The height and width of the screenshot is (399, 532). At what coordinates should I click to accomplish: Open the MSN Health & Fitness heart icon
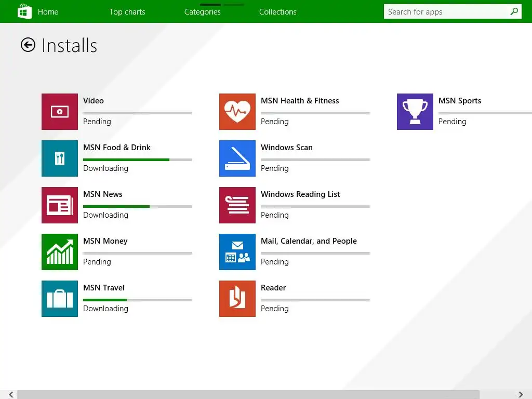(x=237, y=112)
